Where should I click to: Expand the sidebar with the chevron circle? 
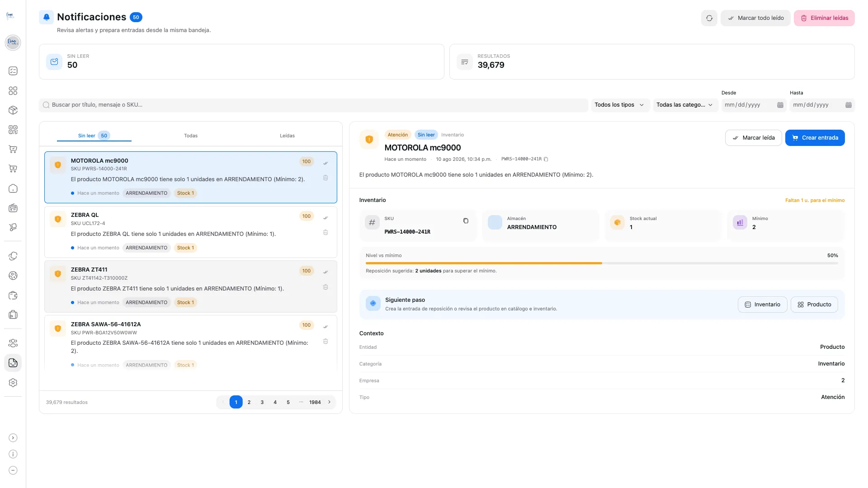13,438
